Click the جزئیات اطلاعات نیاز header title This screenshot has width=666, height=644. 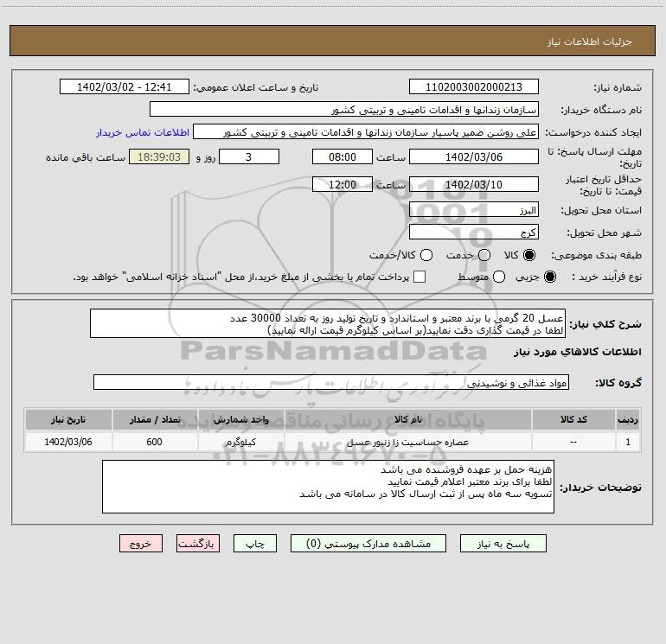click(589, 41)
